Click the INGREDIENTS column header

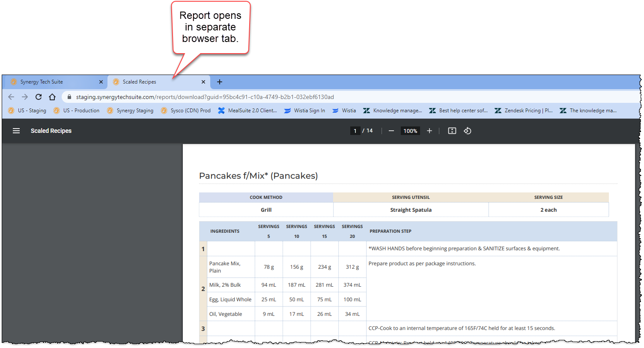(225, 231)
